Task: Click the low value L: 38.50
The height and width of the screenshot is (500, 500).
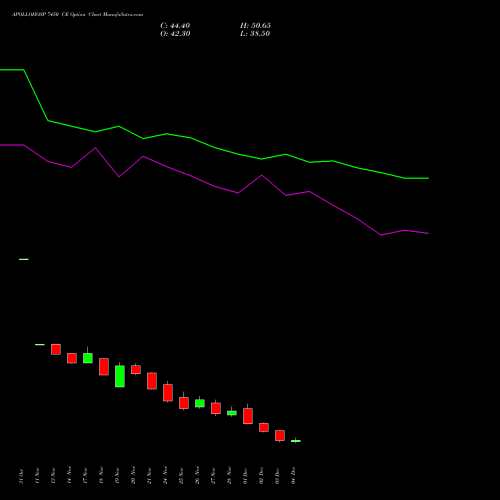Action: (255, 34)
